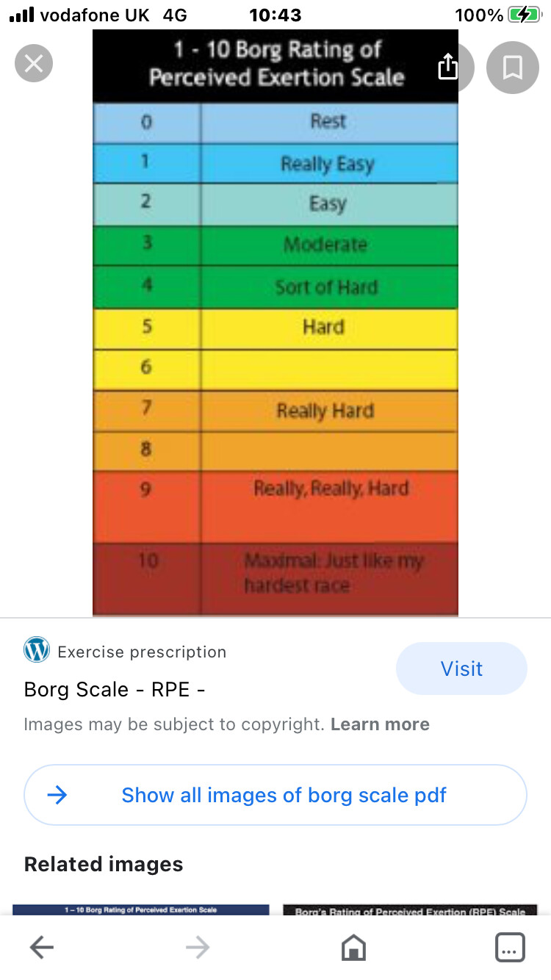This screenshot has width=551, height=980.
Task: Show all images of borg scale pdf
Action: 275,795
